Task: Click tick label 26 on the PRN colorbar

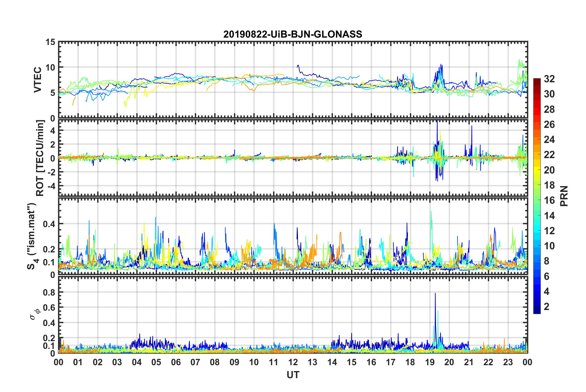Action: click(x=549, y=125)
